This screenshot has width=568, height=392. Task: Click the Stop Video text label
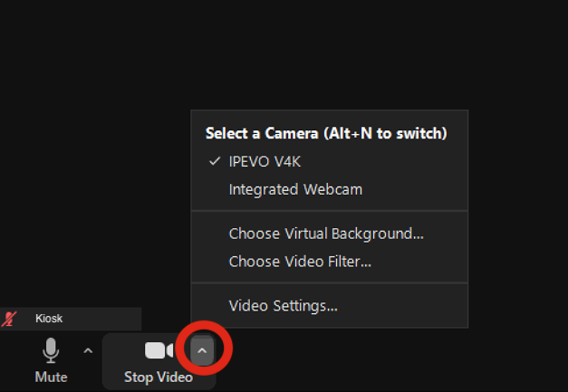coord(159,378)
